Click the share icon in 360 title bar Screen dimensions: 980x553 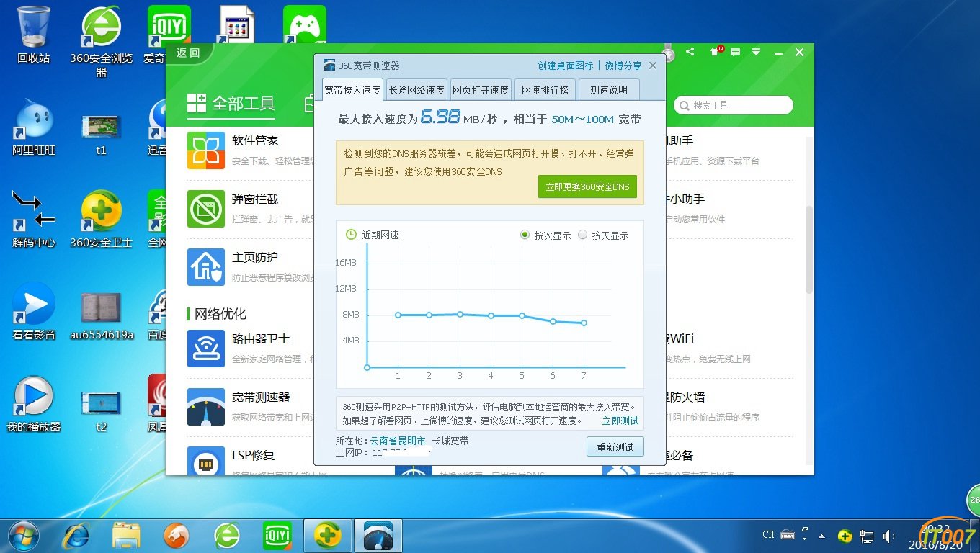(x=690, y=52)
